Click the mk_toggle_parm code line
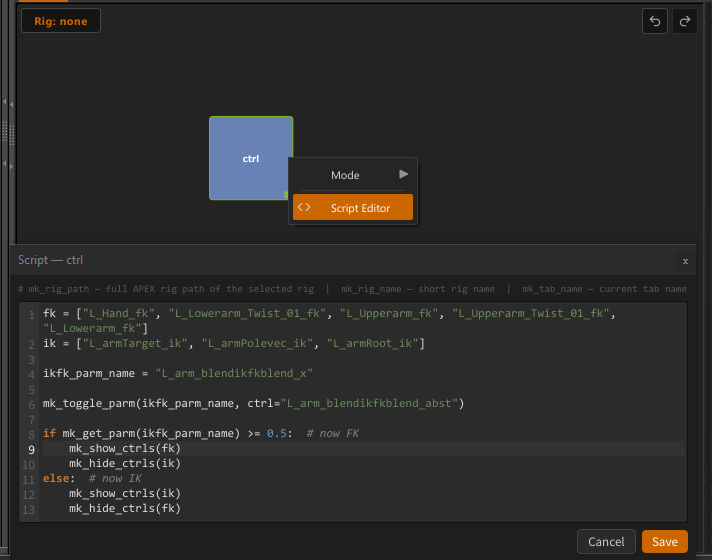The height and width of the screenshot is (560, 712). pos(253,403)
